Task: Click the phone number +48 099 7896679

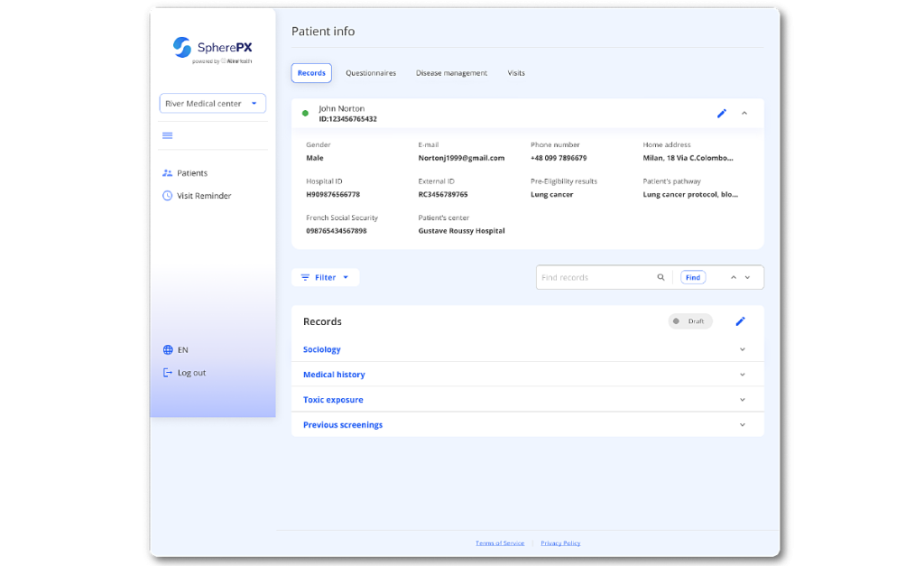Action: pos(559,158)
